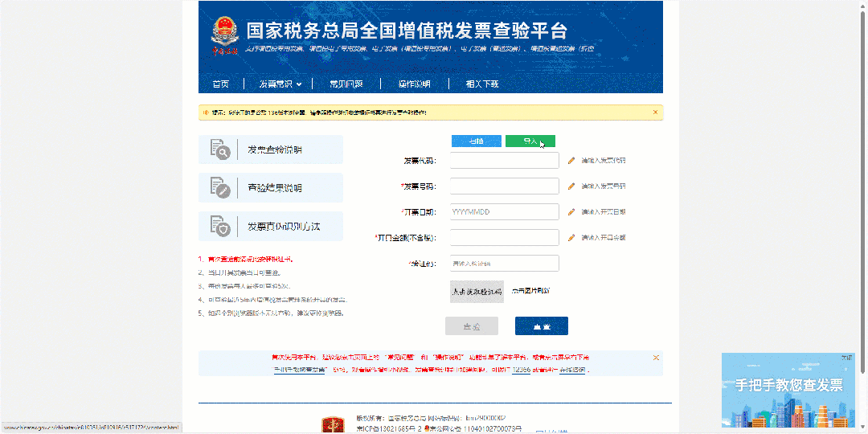Click the dark blue 重置 button
This screenshot has width=868, height=434.
(542, 326)
